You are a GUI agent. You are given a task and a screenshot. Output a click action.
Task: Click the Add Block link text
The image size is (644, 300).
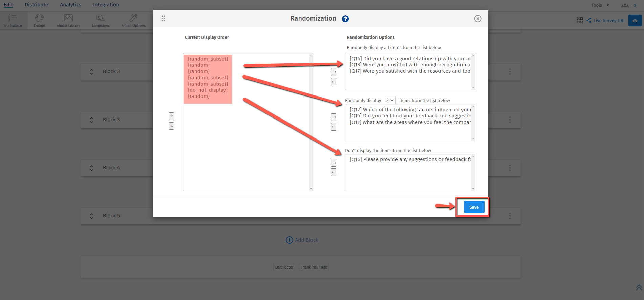tap(306, 240)
